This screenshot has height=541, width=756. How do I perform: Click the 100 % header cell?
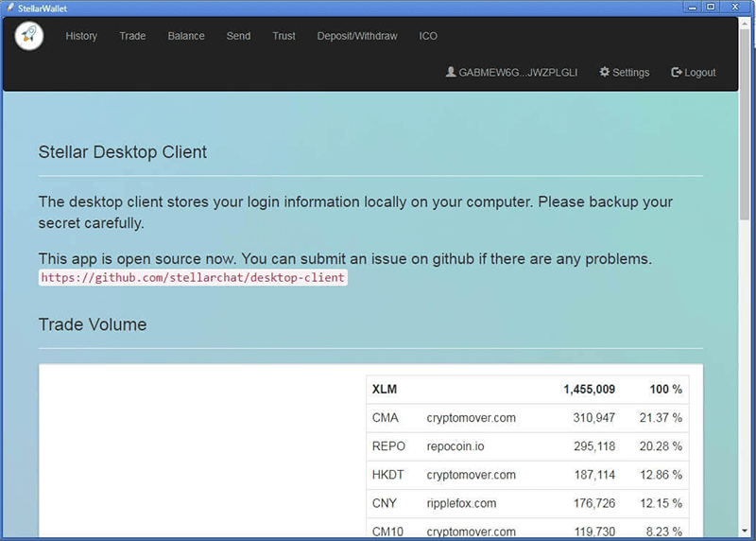click(x=666, y=390)
